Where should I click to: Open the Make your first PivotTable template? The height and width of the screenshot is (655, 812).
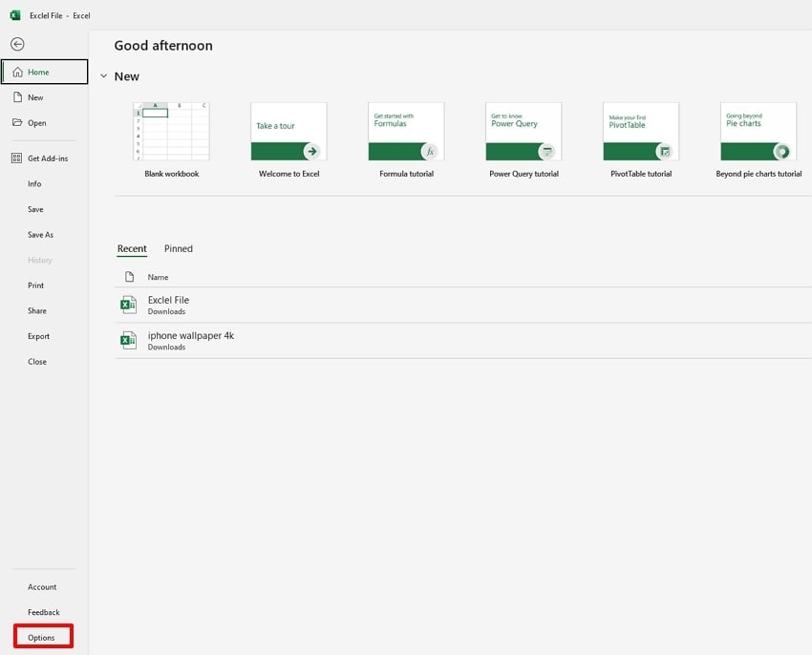[641, 132]
